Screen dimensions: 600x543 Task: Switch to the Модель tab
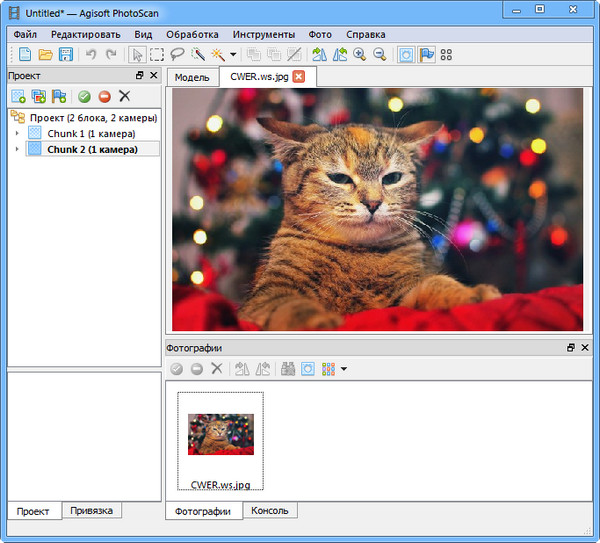[x=192, y=77]
